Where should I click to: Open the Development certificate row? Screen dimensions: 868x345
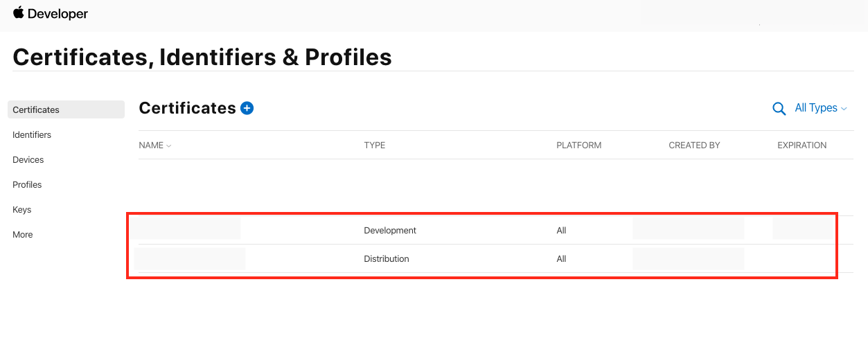pyautogui.click(x=390, y=230)
